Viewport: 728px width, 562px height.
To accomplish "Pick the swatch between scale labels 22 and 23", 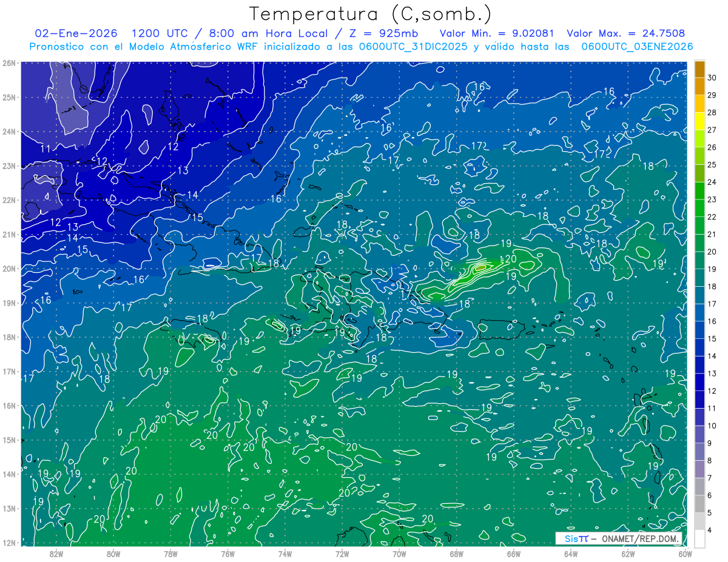I will point(699,208).
